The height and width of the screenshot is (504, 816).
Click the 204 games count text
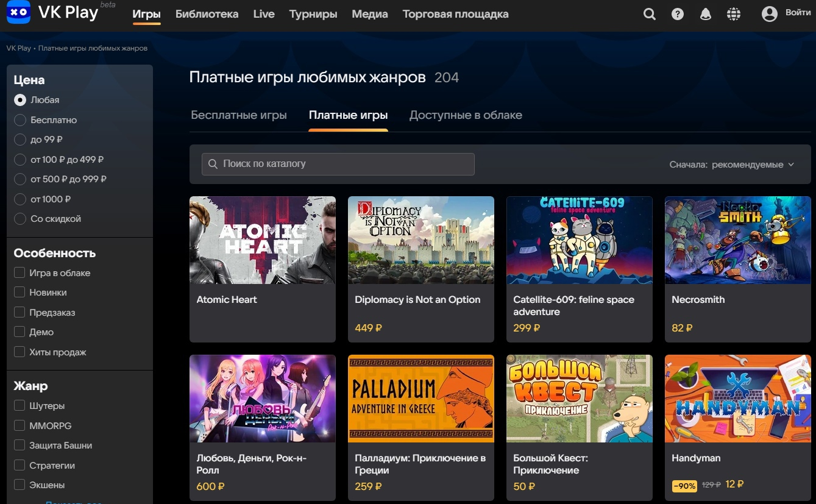coord(447,78)
